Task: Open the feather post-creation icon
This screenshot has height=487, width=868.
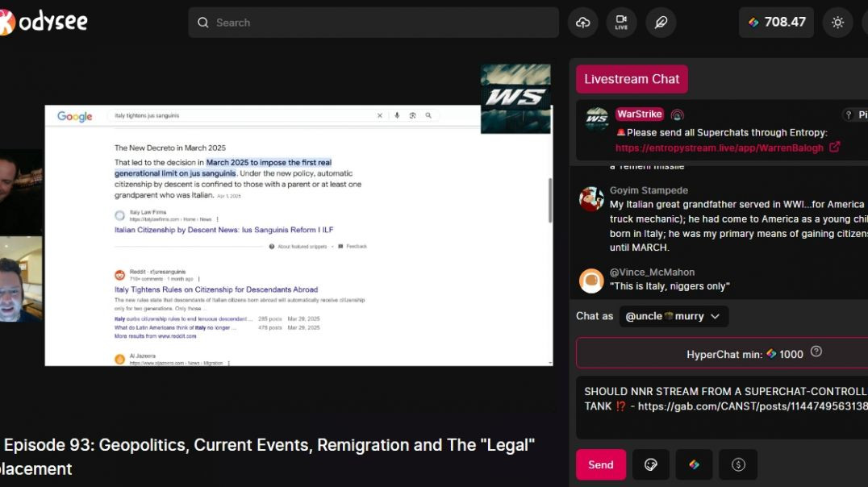Action: click(x=661, y=23)
